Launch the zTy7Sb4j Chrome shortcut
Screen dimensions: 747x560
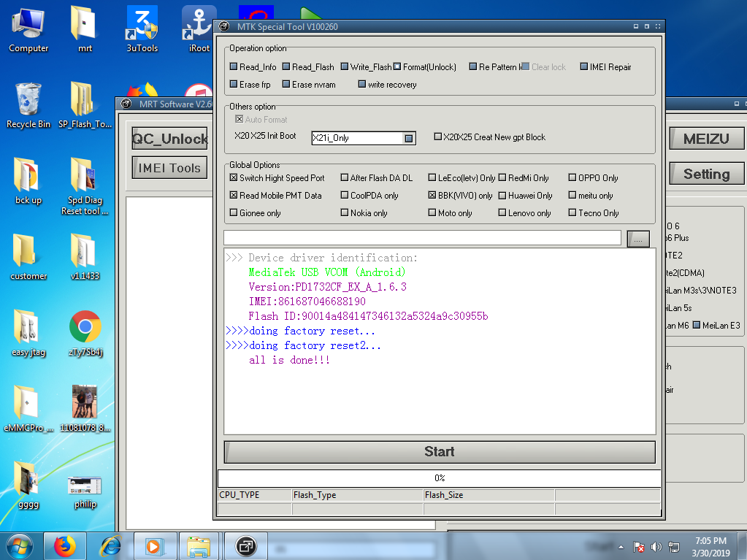point(85,334)
